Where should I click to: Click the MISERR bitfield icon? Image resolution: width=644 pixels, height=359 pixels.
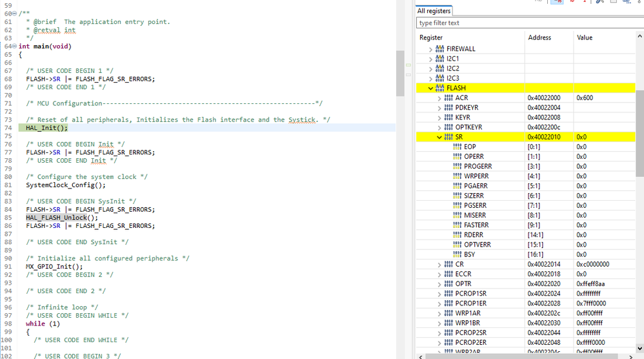click(x=457, y=215)
